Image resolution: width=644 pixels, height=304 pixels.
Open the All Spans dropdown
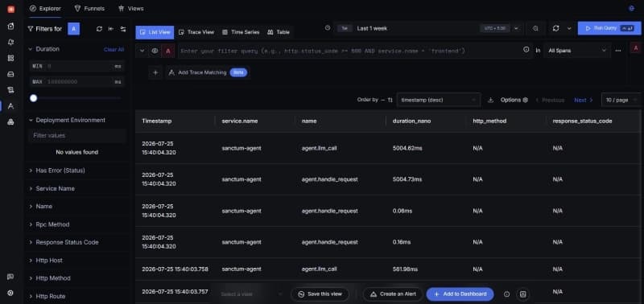pyautogui.click(x=577, y=51)
